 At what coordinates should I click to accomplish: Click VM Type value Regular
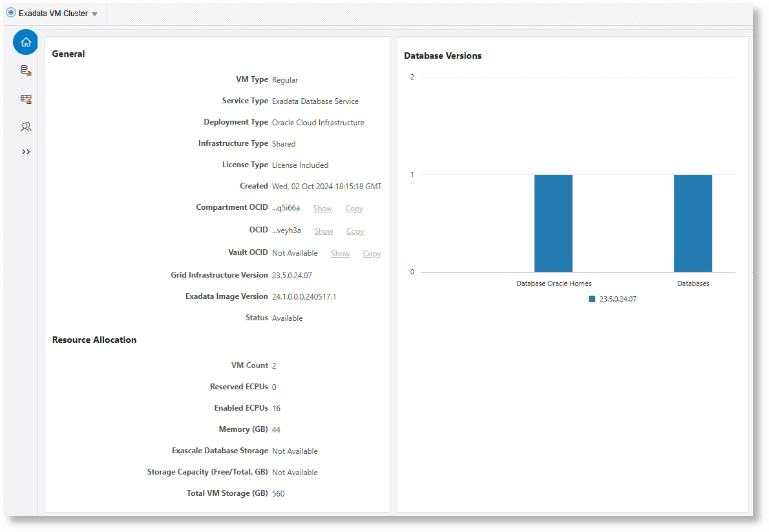285,80
